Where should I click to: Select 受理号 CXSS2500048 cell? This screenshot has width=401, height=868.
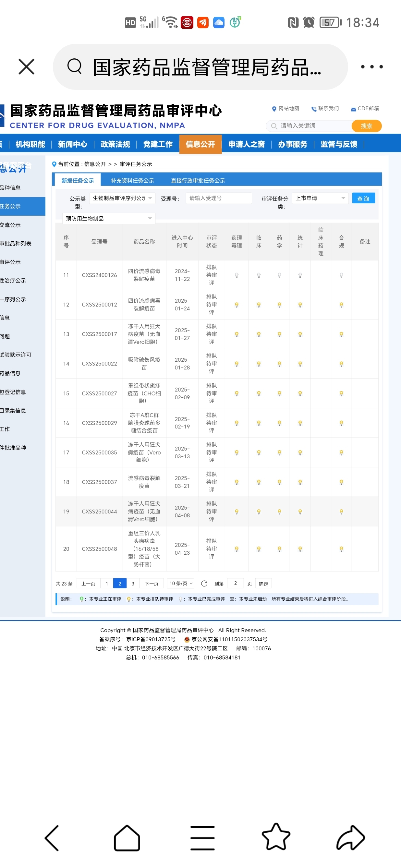(x=99, y=549)
